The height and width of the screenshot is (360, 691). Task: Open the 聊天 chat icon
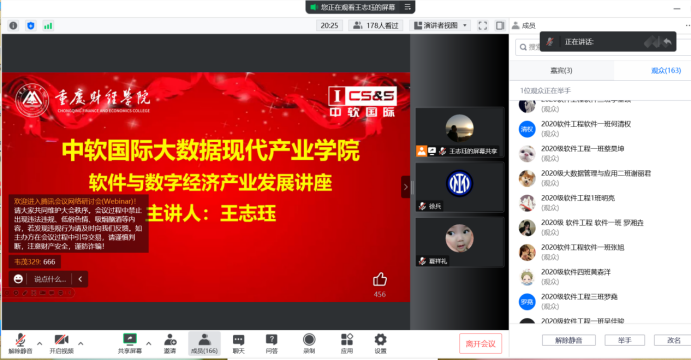point(238,344)
